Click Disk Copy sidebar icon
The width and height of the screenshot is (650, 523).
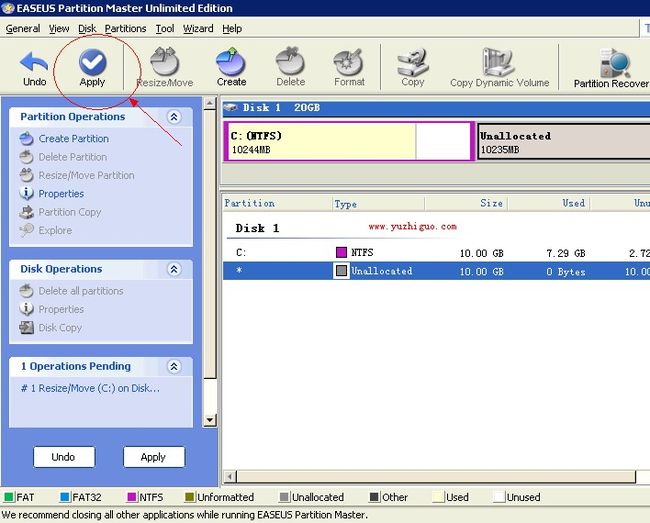26,327
